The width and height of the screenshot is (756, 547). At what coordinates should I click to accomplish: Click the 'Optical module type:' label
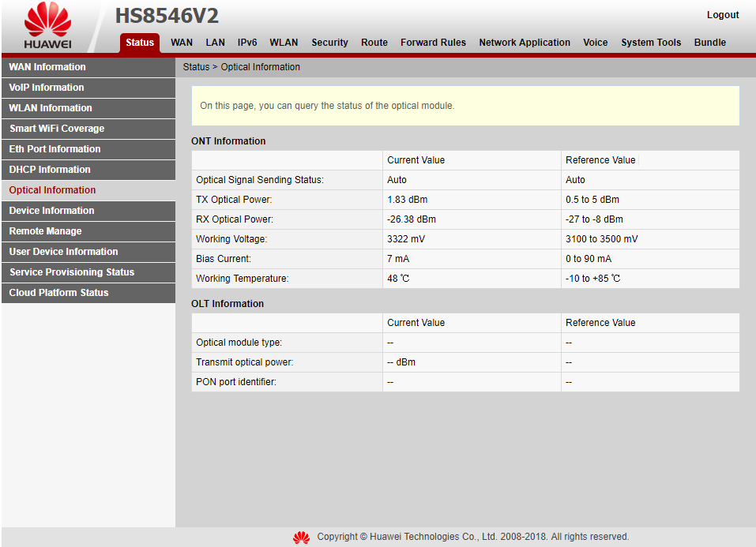(x=239, y=343)
